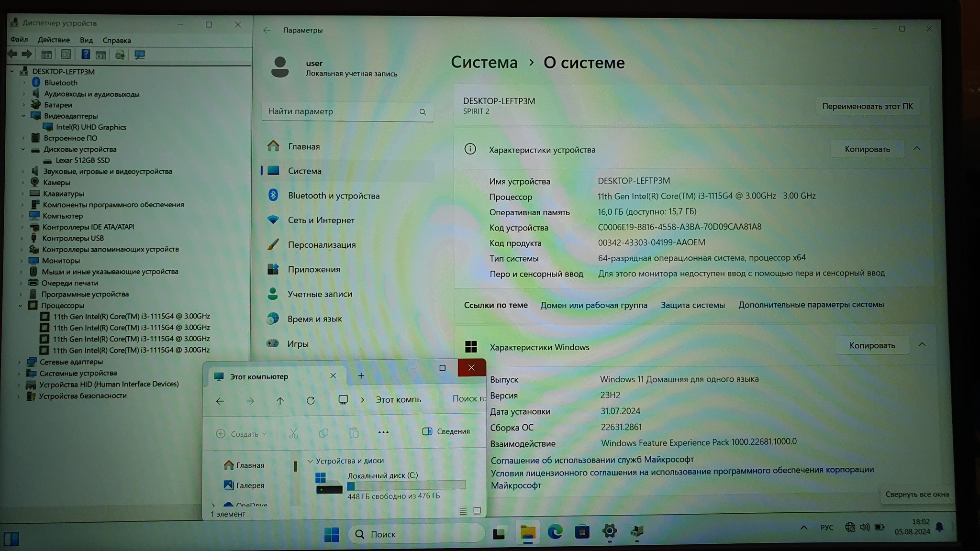Image resolution: width=980 pixels, height=551 pixels.
Task: Expand the Сетевые адаптеры node
Action: pos(20,362)
